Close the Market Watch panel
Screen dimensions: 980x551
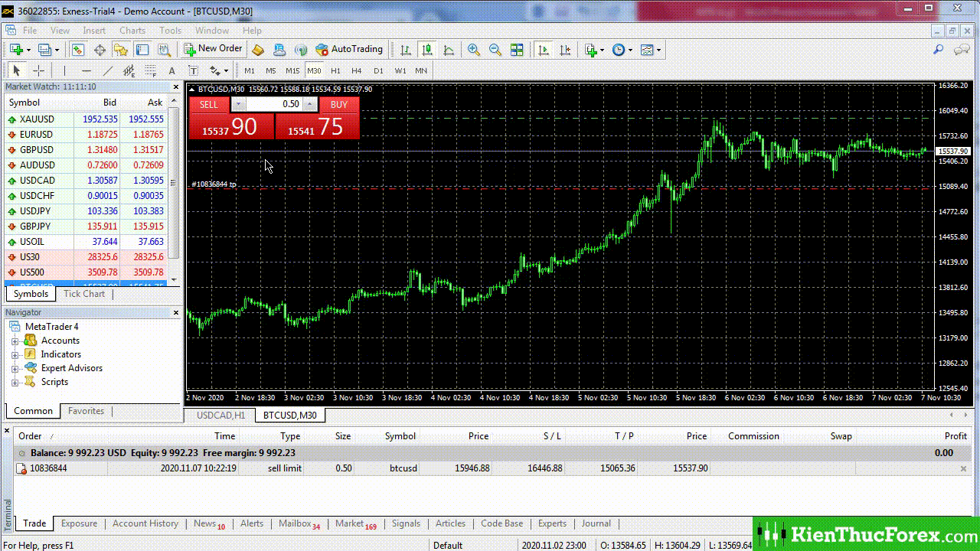pos(175,86)
